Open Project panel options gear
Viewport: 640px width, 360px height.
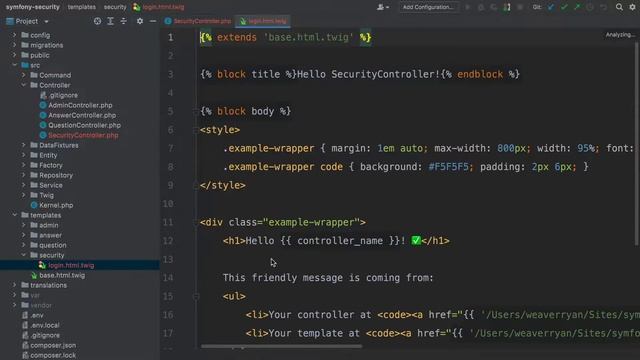tap(140, 21)
